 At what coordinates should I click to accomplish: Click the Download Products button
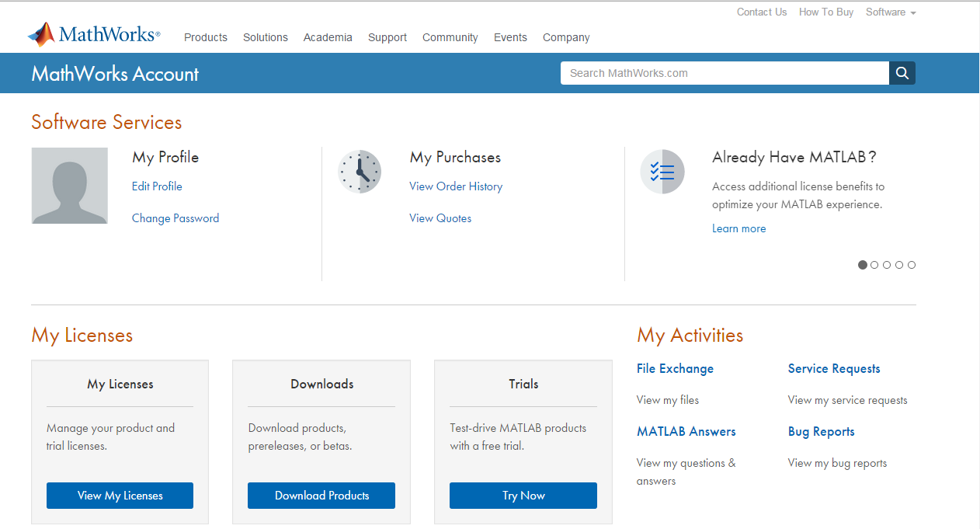coord(321,496)
